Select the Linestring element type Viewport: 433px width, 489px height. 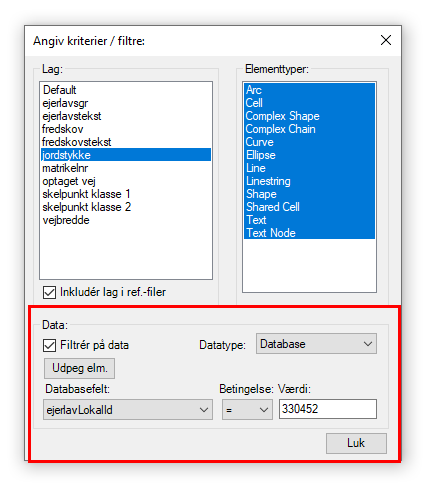click(x=309, y=181)
